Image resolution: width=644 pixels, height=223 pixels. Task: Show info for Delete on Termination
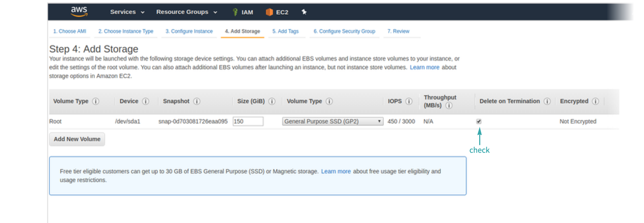coord(547,101)
